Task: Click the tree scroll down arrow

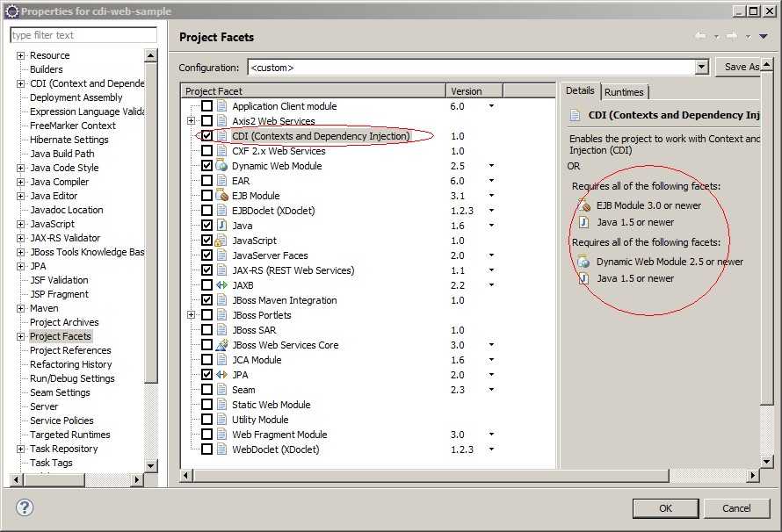Action: (150, 466)
